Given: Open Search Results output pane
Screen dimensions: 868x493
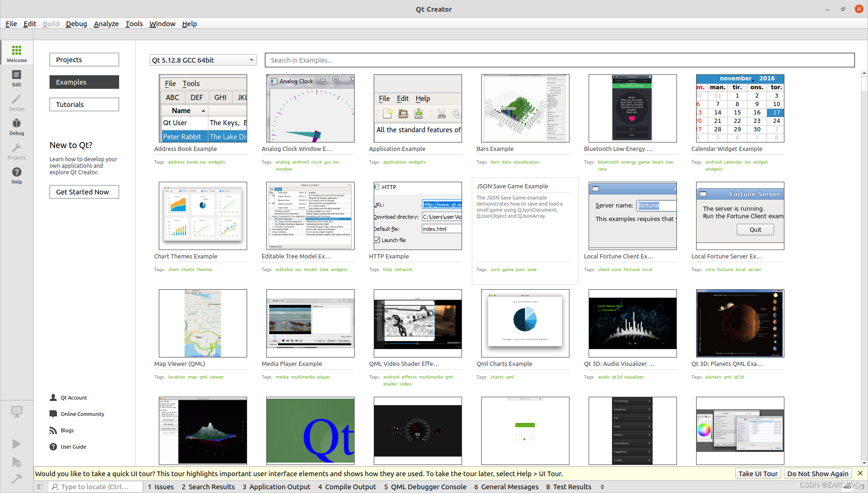Looking at the screenshot, I should (208, 486).
